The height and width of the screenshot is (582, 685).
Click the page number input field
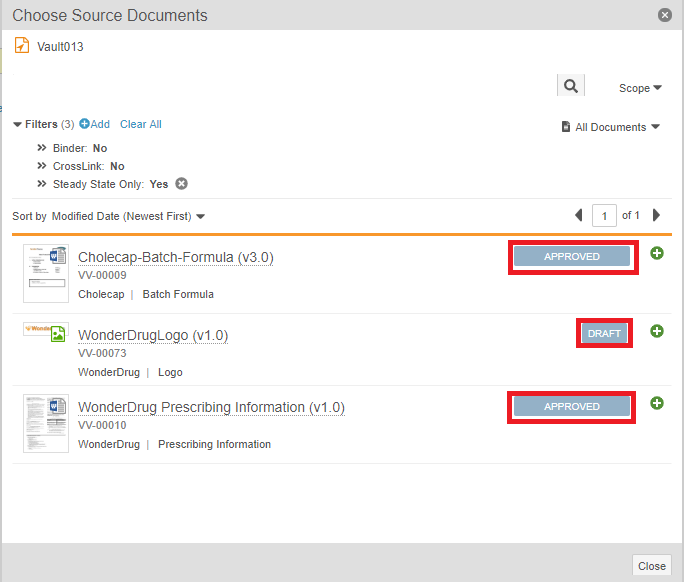click(x=603, y=215)
